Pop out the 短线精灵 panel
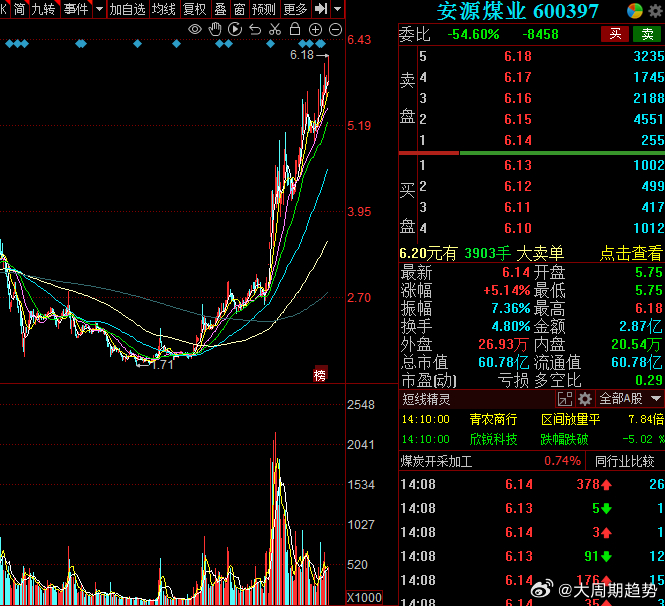Screen dimensions: 665x606 (x=565, y=399)
